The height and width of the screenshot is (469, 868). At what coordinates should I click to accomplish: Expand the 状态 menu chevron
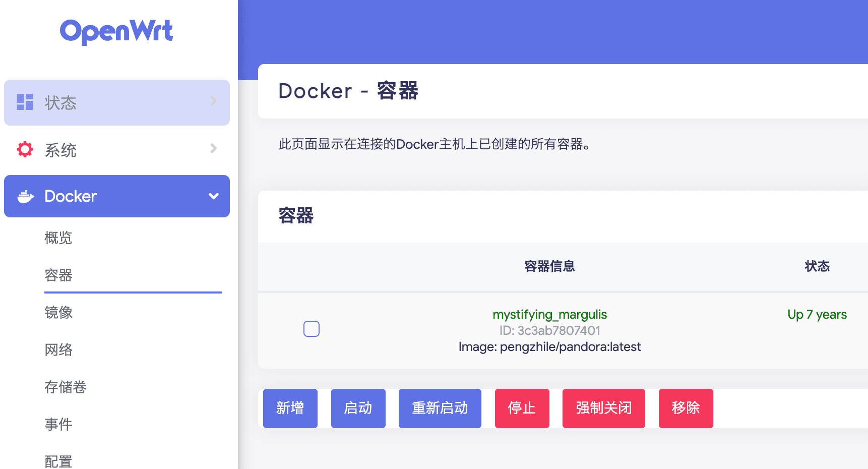pyautogui.click(x=214, y=101)
